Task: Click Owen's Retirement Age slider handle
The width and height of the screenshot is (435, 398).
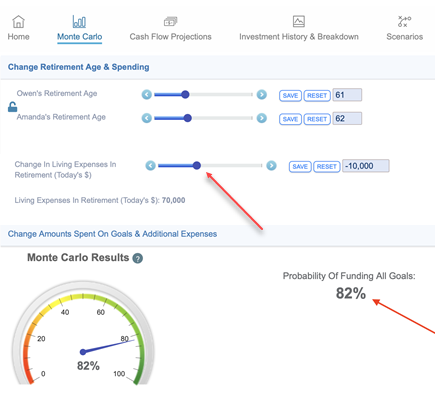Action: pyautogui.click(x=185, y=95)
